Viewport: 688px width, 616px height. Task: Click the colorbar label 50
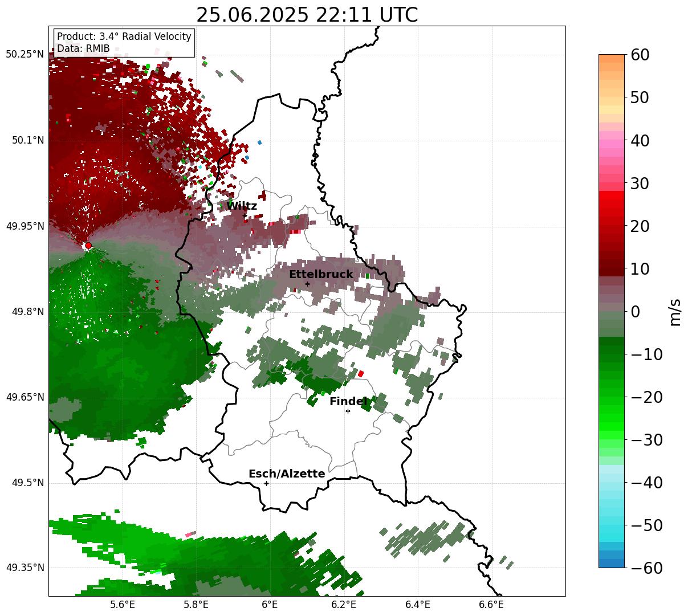coord(640,97)
